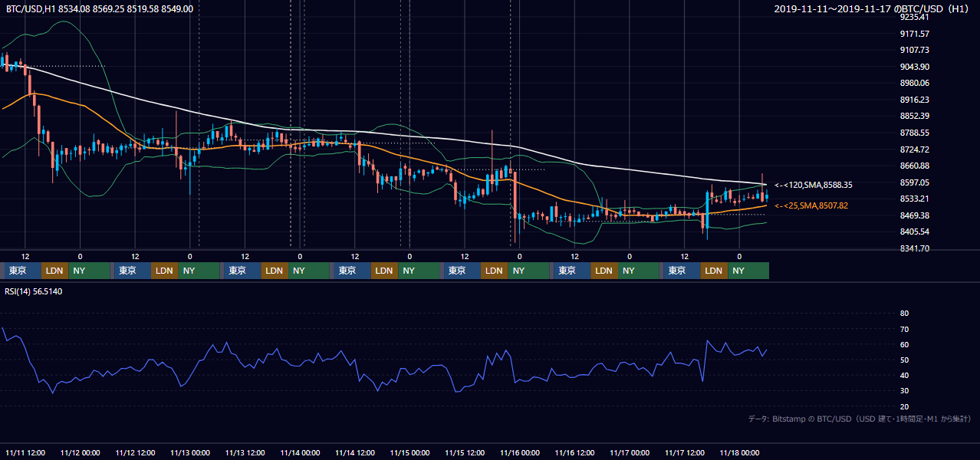
Task: Click RSI scale value 60
Action: tap(904, 344)
